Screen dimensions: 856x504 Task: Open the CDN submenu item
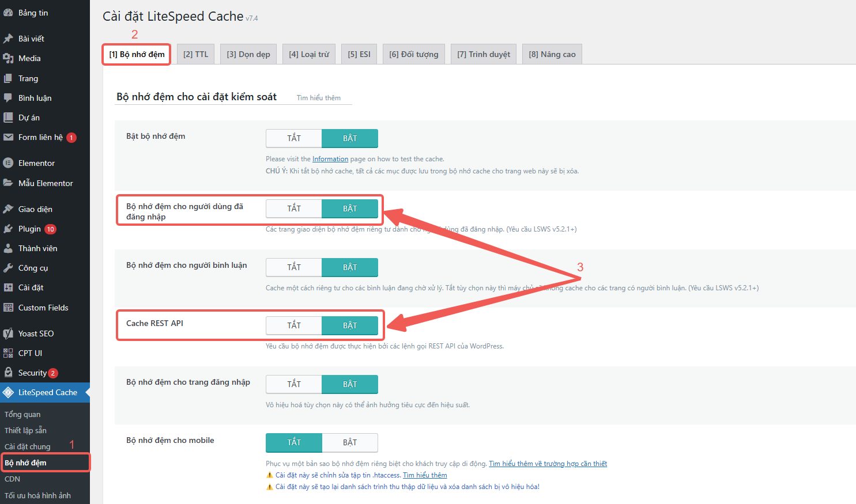click(x=13, y=479)
